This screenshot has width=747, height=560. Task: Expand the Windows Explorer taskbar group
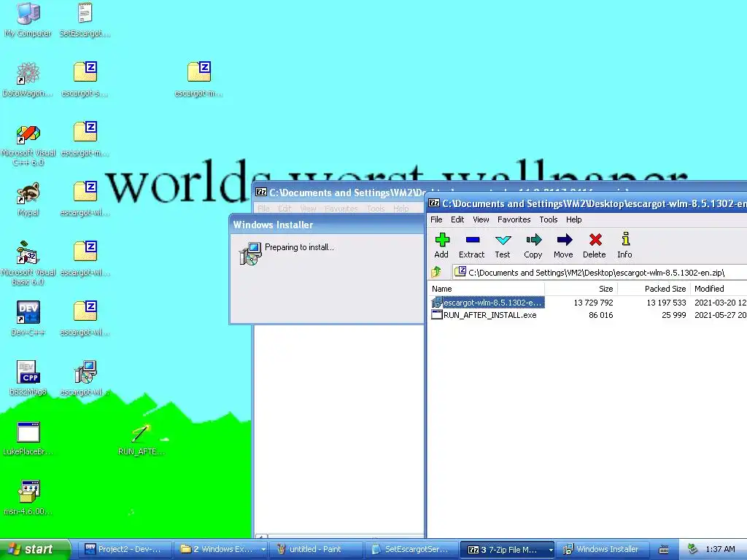pyautogui.click(x=220, y=549)
